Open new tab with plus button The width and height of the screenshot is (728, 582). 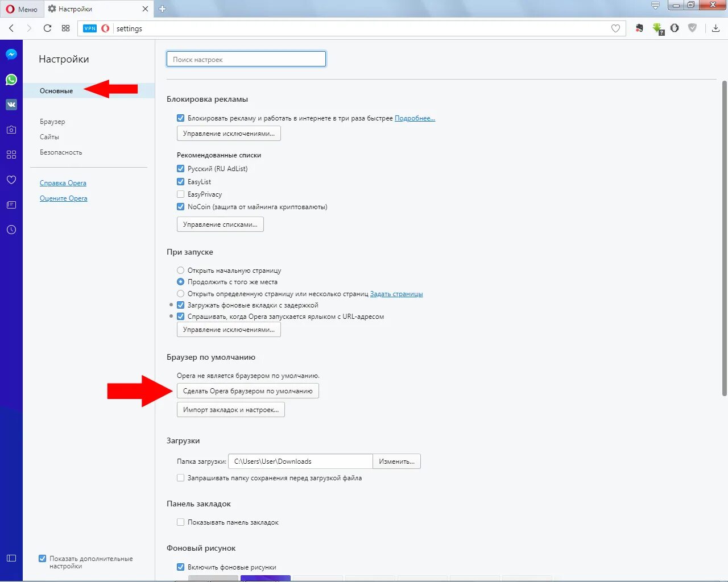[x=162, y=9]
